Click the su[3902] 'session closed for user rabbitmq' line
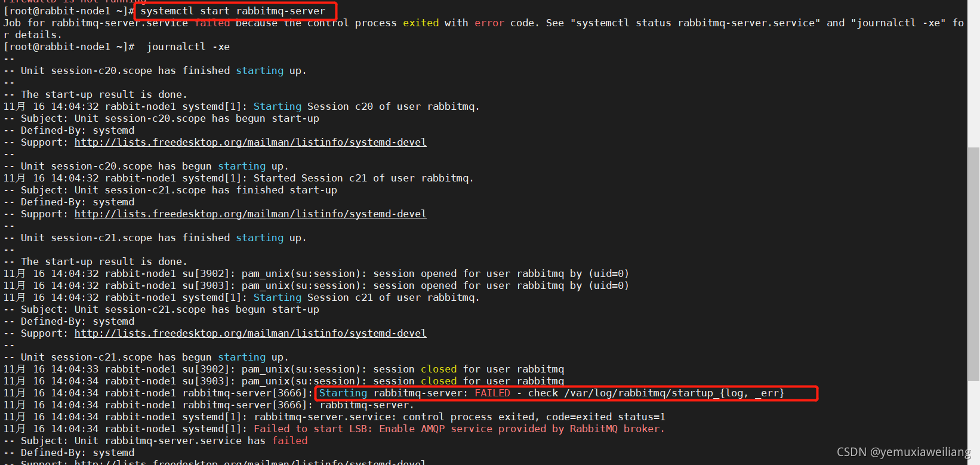 point(283,369)
